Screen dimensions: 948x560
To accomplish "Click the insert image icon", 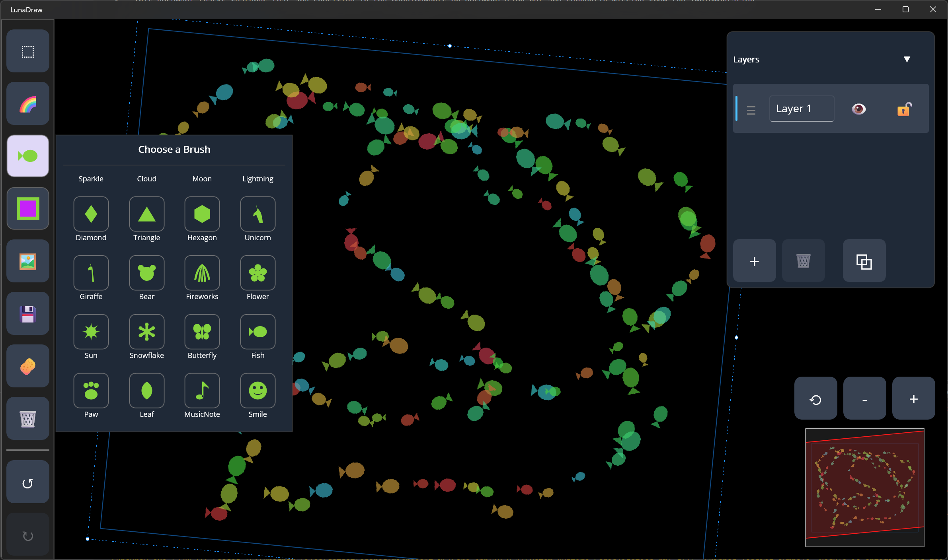I will 28,261.
